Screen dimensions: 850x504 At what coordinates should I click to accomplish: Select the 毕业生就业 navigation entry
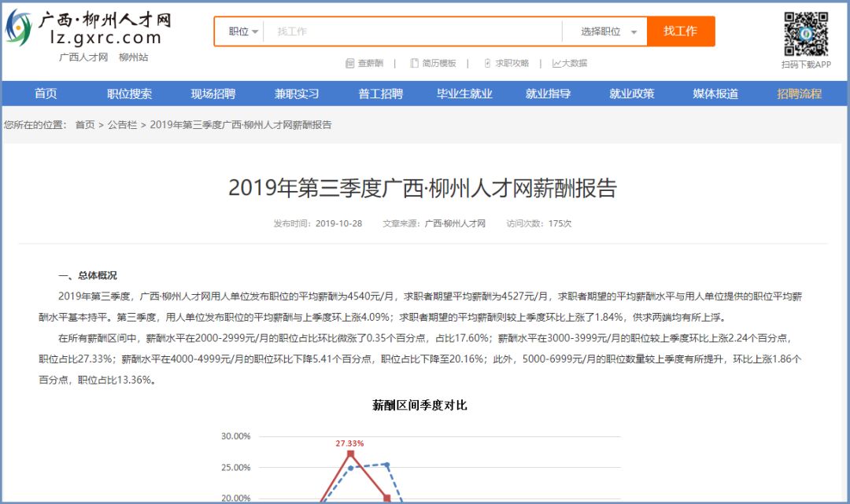[464, 93]
